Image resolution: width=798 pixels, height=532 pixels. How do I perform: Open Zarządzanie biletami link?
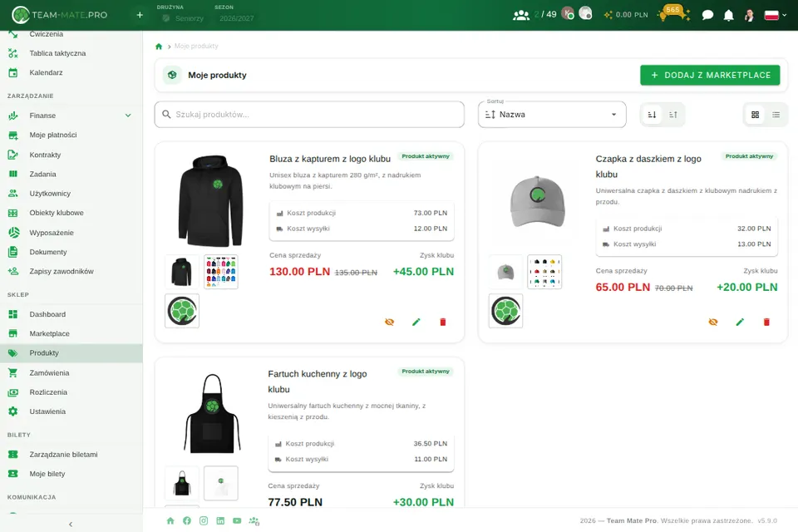[x=71, y=454]
